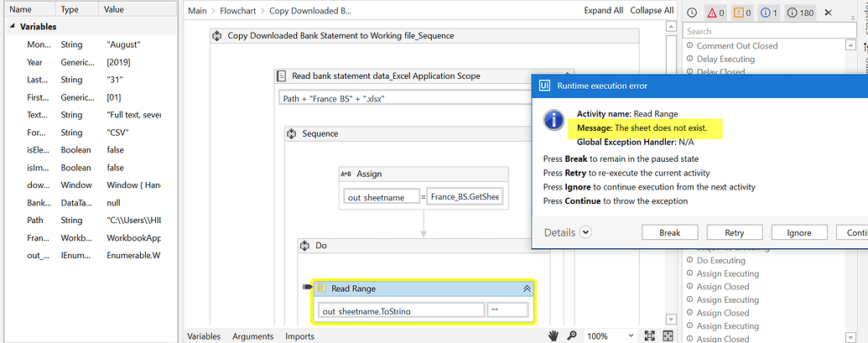The width and height of the screenshot is (868, 343).
Task: Collapse the Variables tree group
Action: (13, 27)
